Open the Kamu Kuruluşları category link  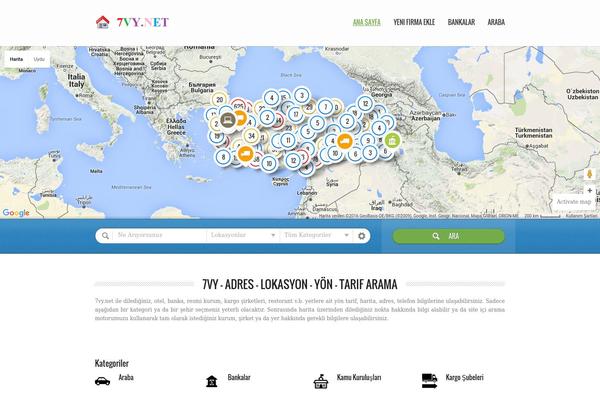point(359,377)
